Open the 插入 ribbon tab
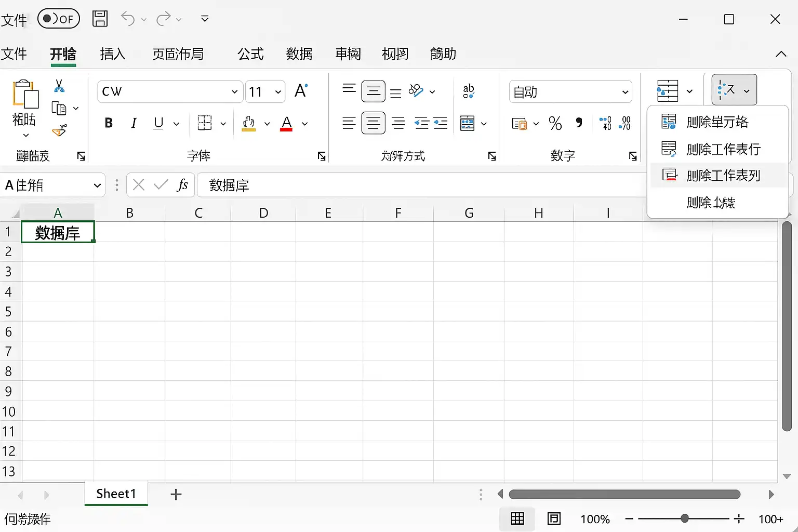This screenshot has height=532, width=798. [x=113, y=54]
